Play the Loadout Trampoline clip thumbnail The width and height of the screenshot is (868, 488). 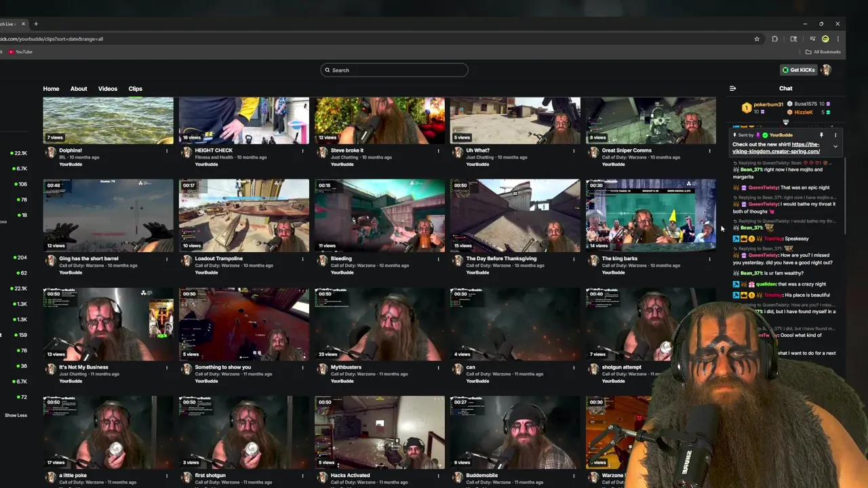tap(244, 216)
